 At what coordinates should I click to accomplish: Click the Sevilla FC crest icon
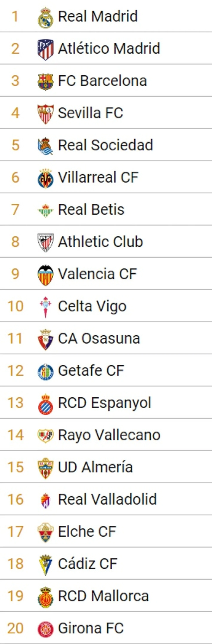45,114
